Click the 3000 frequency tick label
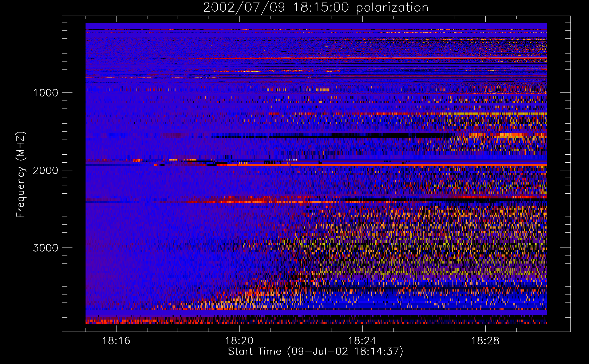589x364 pixels. coord(46,248)
